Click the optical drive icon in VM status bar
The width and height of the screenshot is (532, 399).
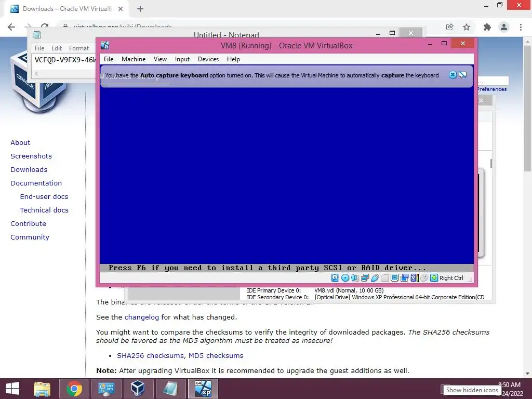[345, 278]
